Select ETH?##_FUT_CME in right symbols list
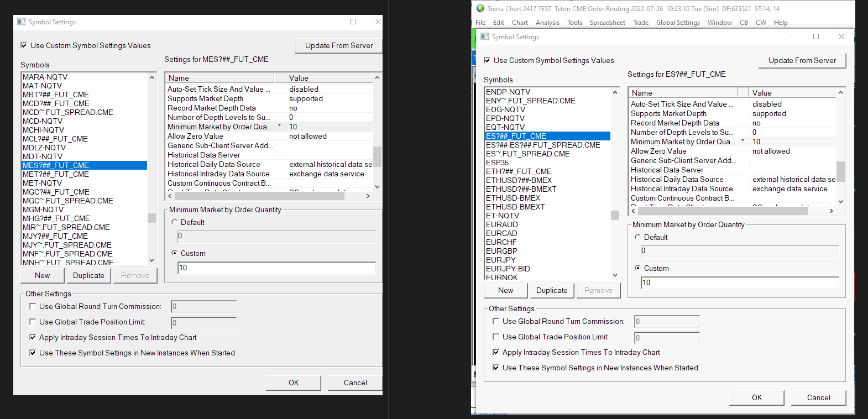This screenshot has width=868, height=419. pyautogui.click(x=548, y=171)
